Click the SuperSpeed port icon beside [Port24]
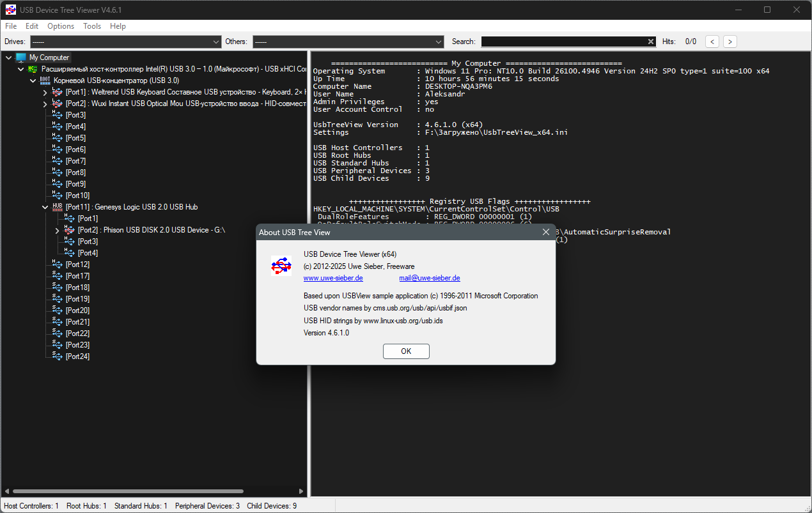This screenshot has height=513, width=812. [x=58, y=356]
